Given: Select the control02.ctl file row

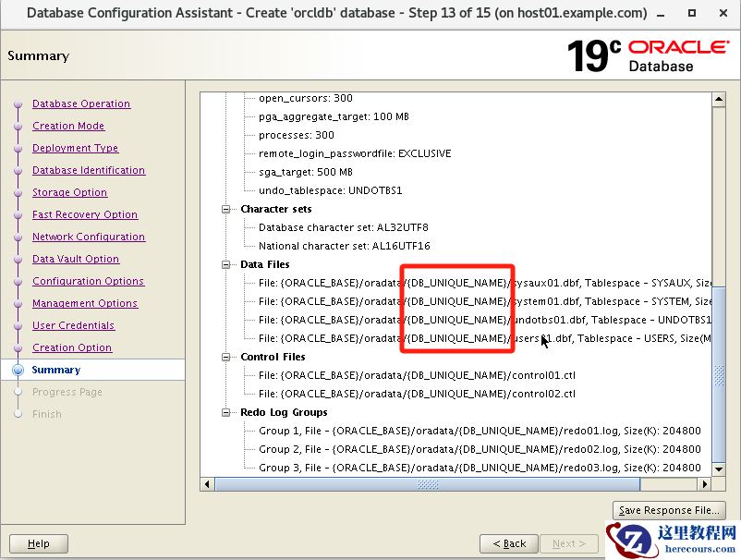Looking at the screenshot, I should coord(417,394).
